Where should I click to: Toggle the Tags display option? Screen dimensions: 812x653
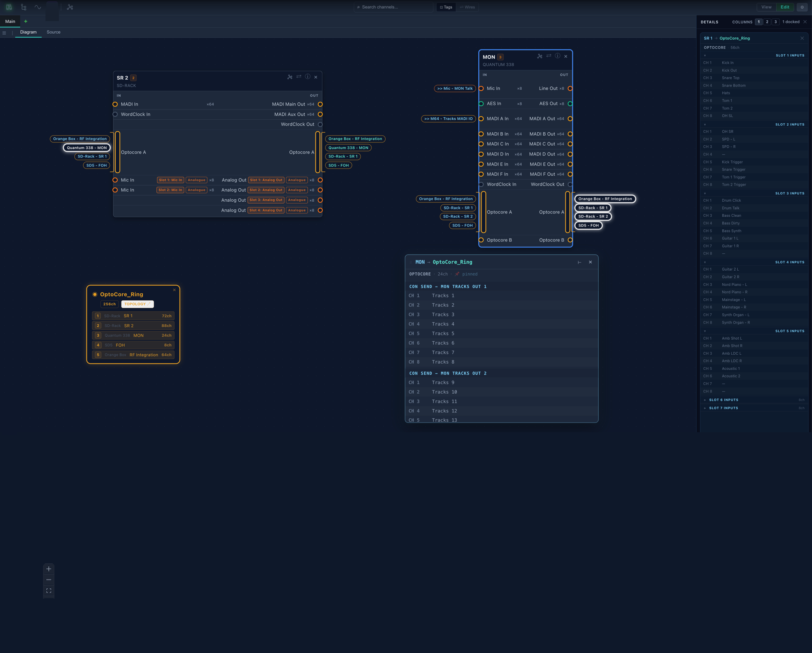[446, 7]
